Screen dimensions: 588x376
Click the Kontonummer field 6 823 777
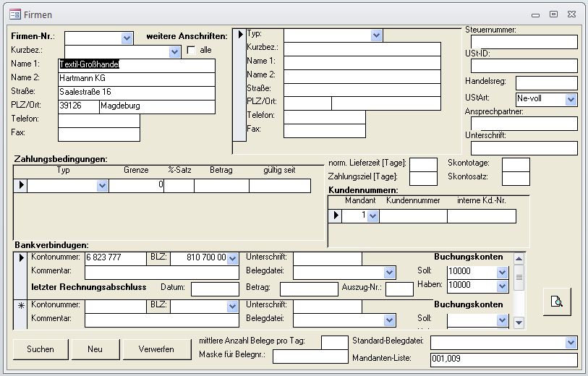[x=116, y=259]
